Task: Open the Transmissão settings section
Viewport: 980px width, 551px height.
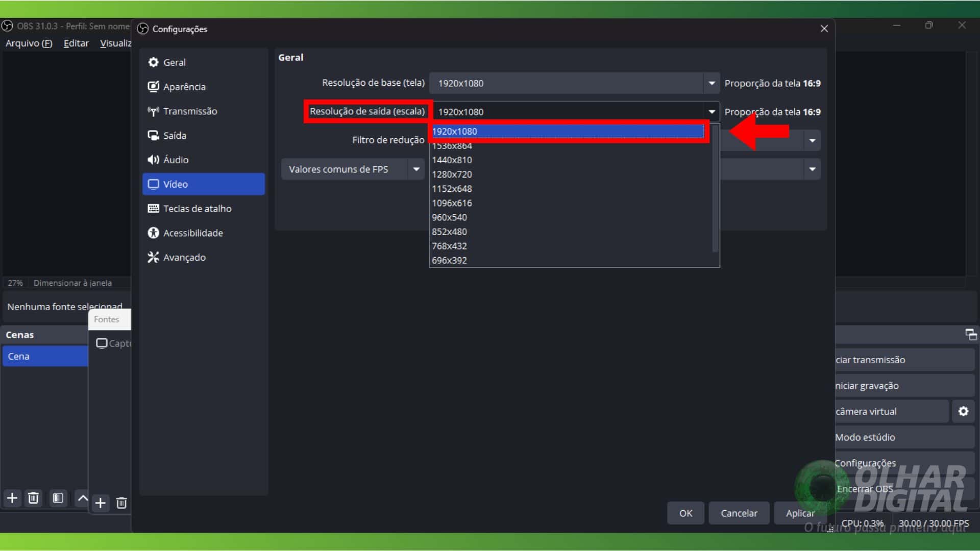Action: point(189,111)
